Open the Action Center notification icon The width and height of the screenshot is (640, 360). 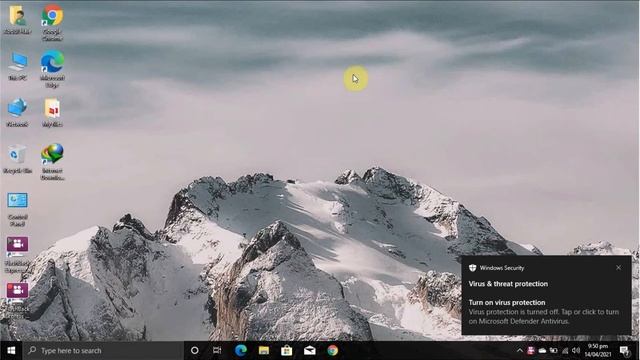pos(624,350)
